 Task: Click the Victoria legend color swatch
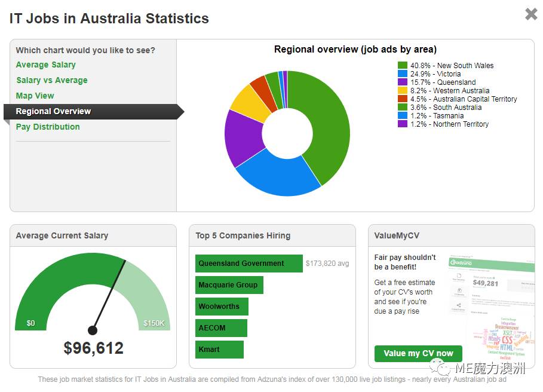point(403,73)
